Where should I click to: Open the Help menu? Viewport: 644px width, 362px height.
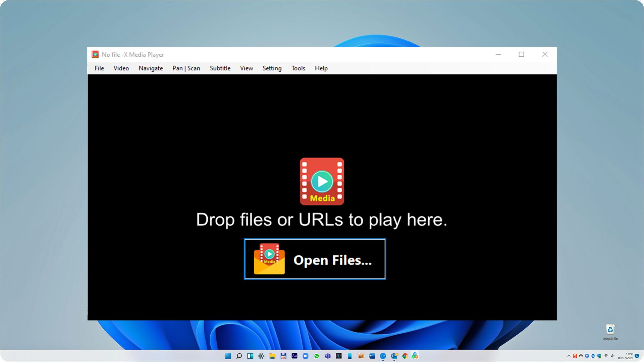(321, 68)
